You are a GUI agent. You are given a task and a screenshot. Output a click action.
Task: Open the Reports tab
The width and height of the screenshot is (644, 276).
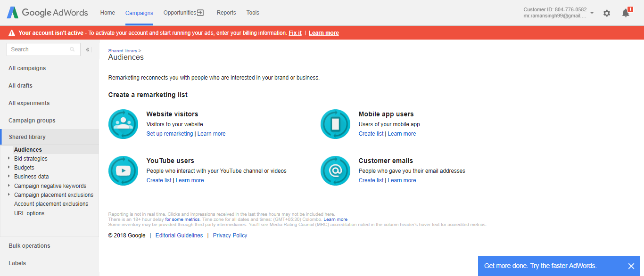pos(226,13)
